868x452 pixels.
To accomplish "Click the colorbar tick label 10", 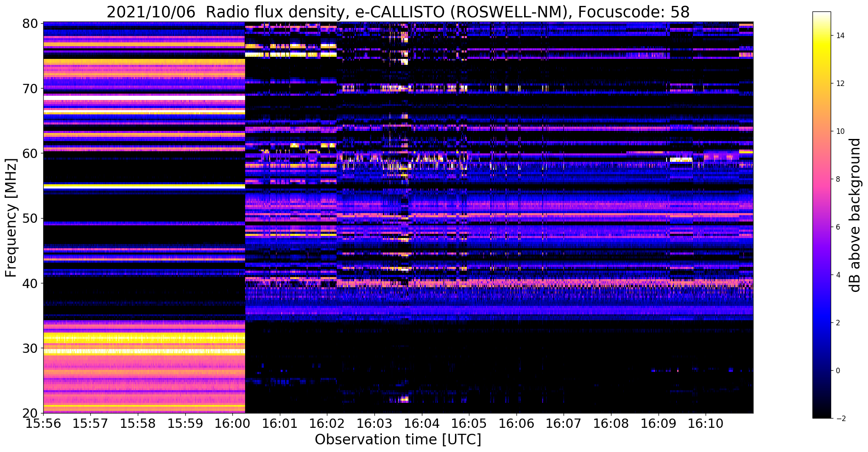I will [840, 131].
